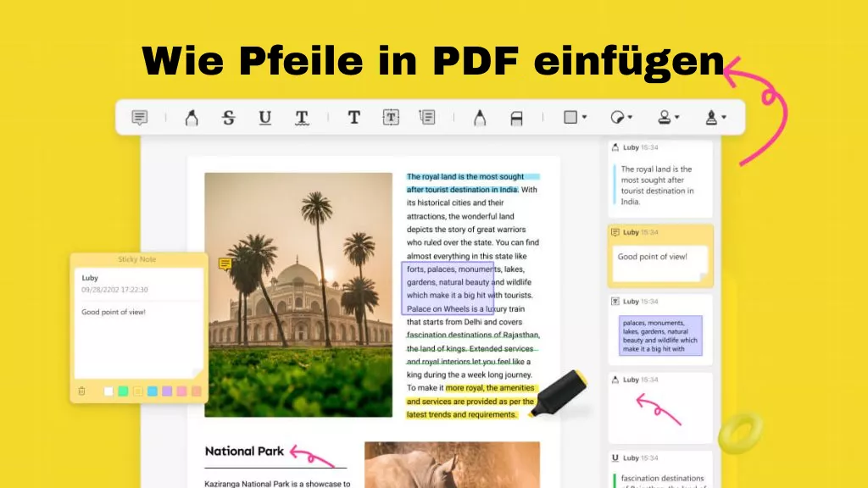
Task: Expand the signature tool dropdown arrow
Action: (x=724, y=117)
